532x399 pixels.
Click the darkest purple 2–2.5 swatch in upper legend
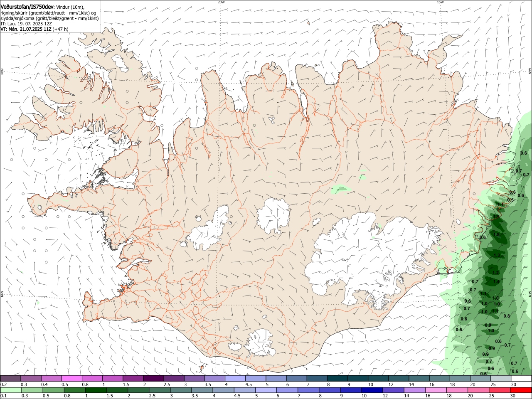pos(153,379)
